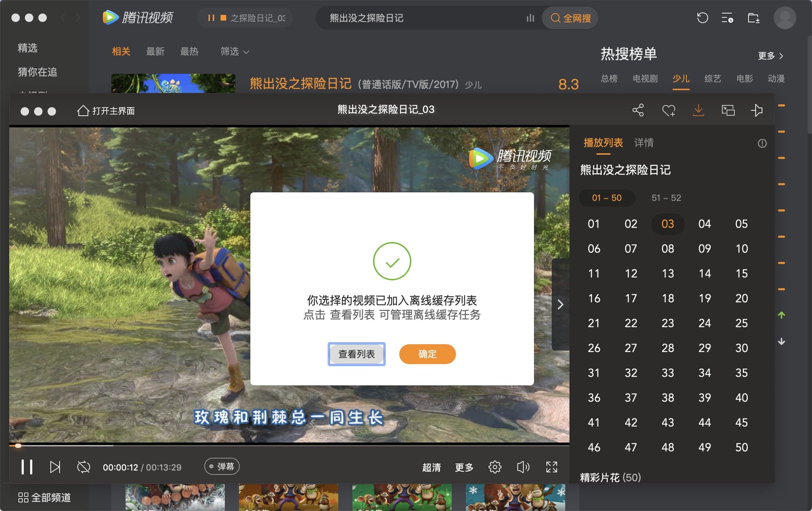Play episode 07
This screenshot has width=812, height=511.
[x=631, y=249]
